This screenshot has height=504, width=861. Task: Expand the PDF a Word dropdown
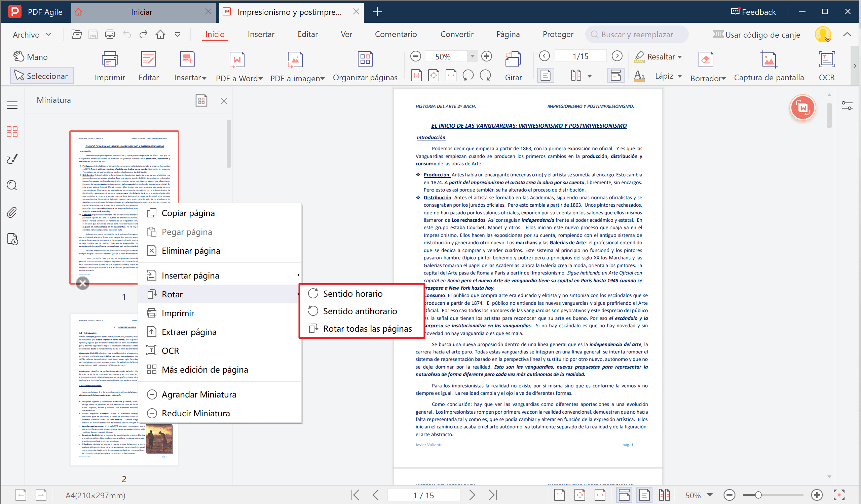coord(261,79)
